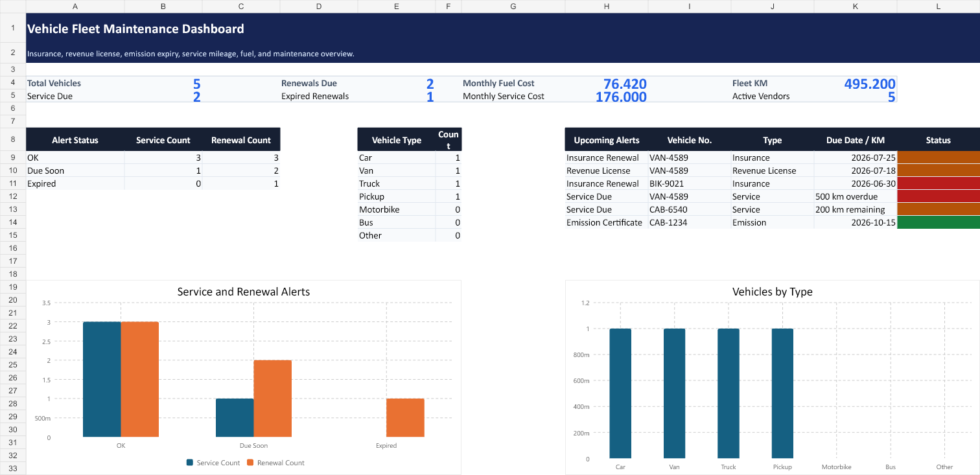Select the Revenue License alert cell in row 10
Viewport: 980px width, 475px height.
click(x=607, y=170)
